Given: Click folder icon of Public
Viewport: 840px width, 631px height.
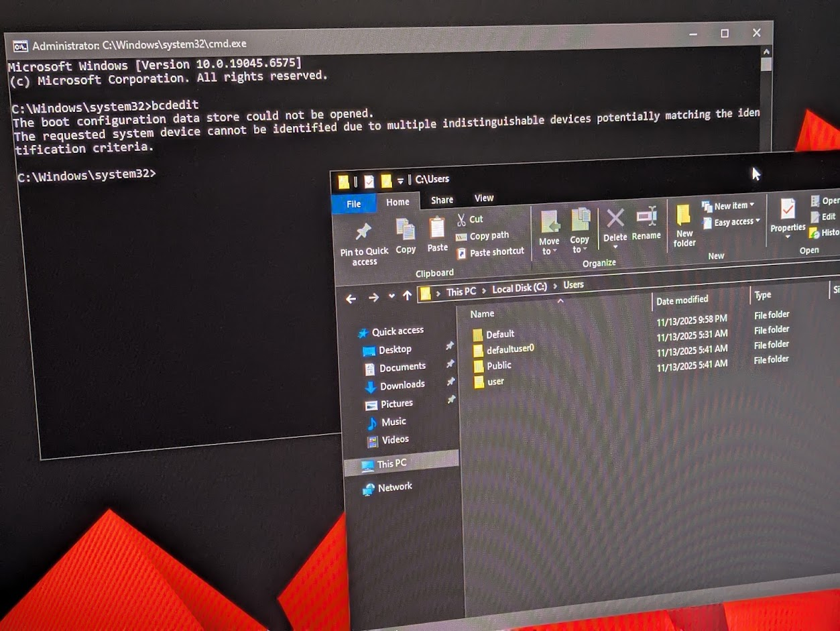Looking at the screenshot, I should tap(479, 367).
